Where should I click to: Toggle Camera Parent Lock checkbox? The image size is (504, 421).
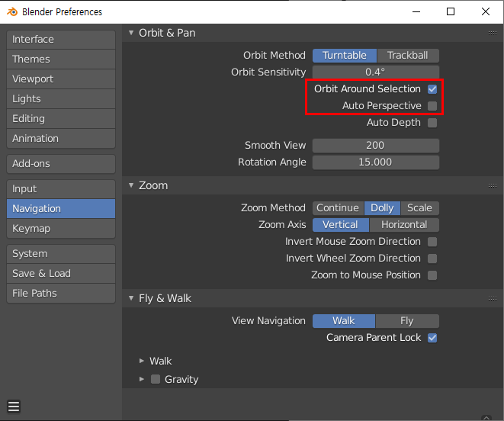click(432, 338)
